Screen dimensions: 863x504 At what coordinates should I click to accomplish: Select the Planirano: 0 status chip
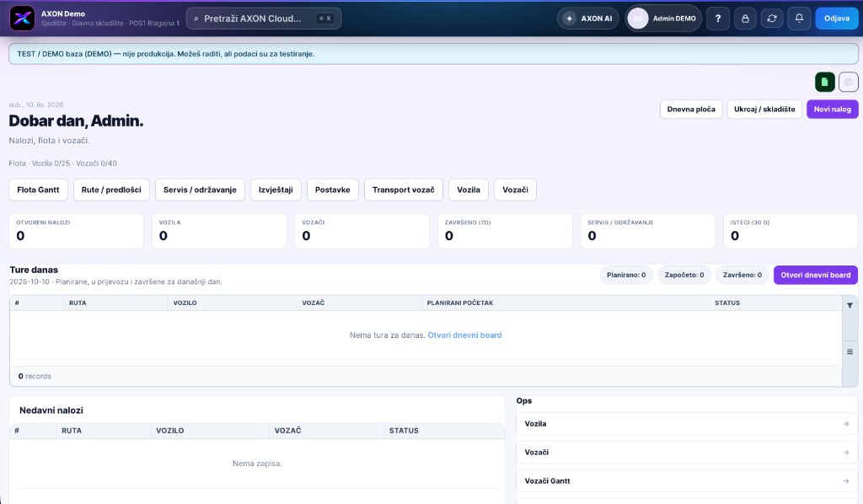point(626,275)
